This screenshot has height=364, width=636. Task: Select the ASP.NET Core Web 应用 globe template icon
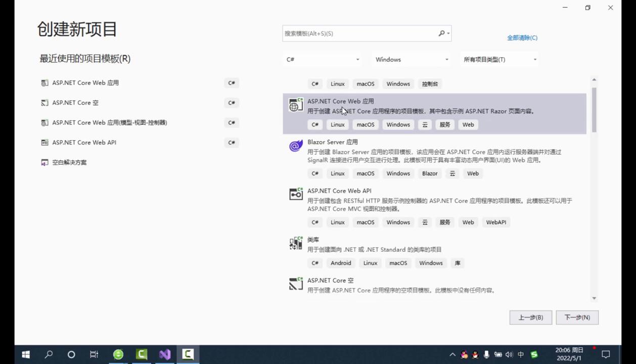coord(296,105)
